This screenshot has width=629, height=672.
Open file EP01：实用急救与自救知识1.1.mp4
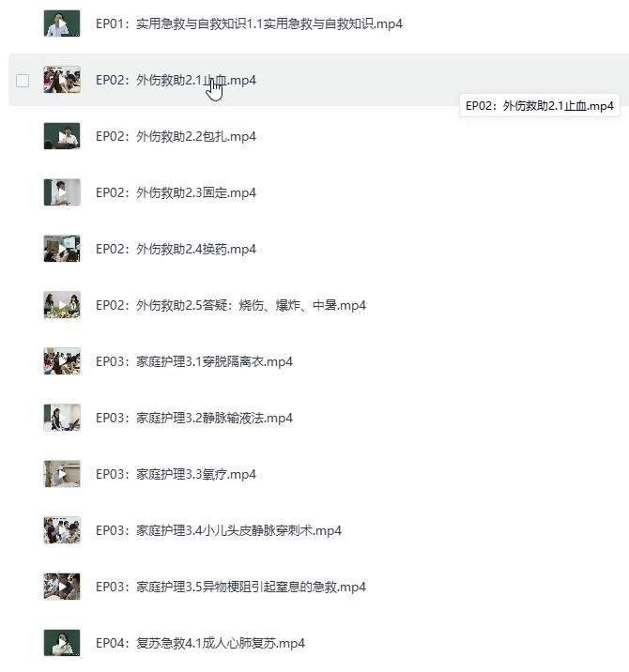pos(249,23)
